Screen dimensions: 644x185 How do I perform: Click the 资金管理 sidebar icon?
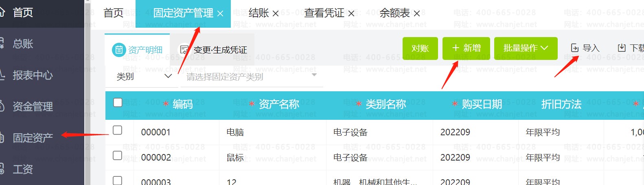tap(2, 106)
